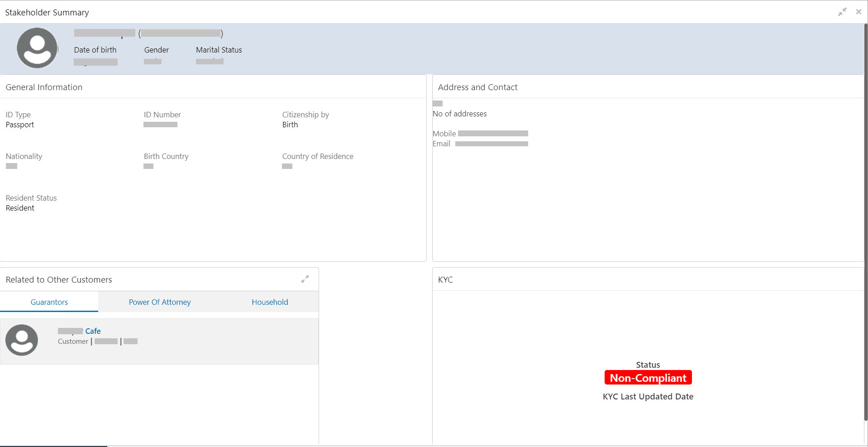Viewport: 868px width, 447px height.
Task: Click the Resident status value
Action: coord(20,208)
